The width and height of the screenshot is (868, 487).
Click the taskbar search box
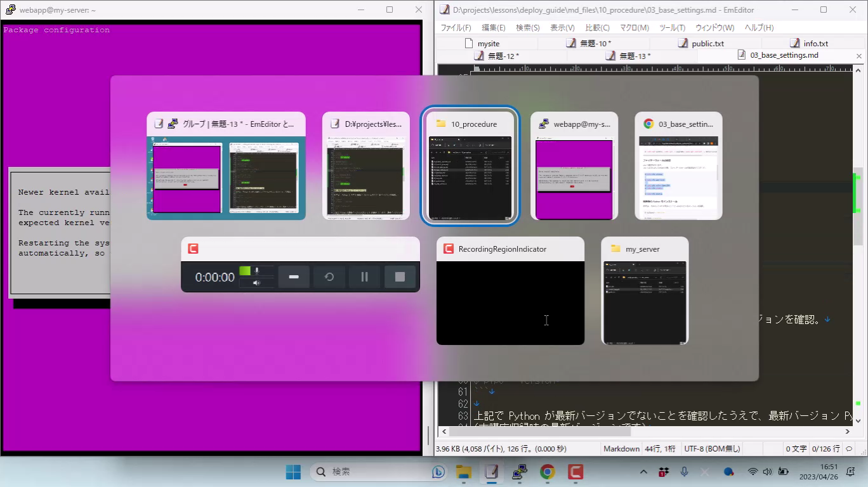click(x=374, y=472)
